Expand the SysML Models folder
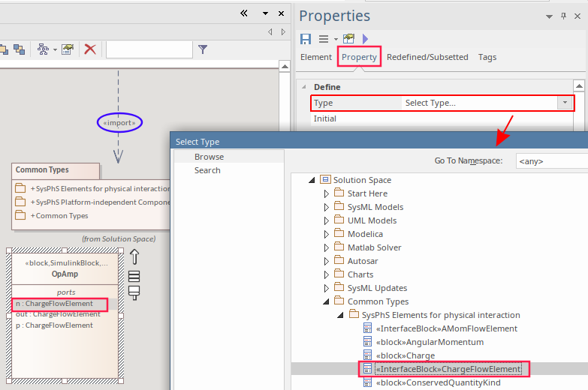The height and width of the screenshot is (390, 588). (327, 207)
